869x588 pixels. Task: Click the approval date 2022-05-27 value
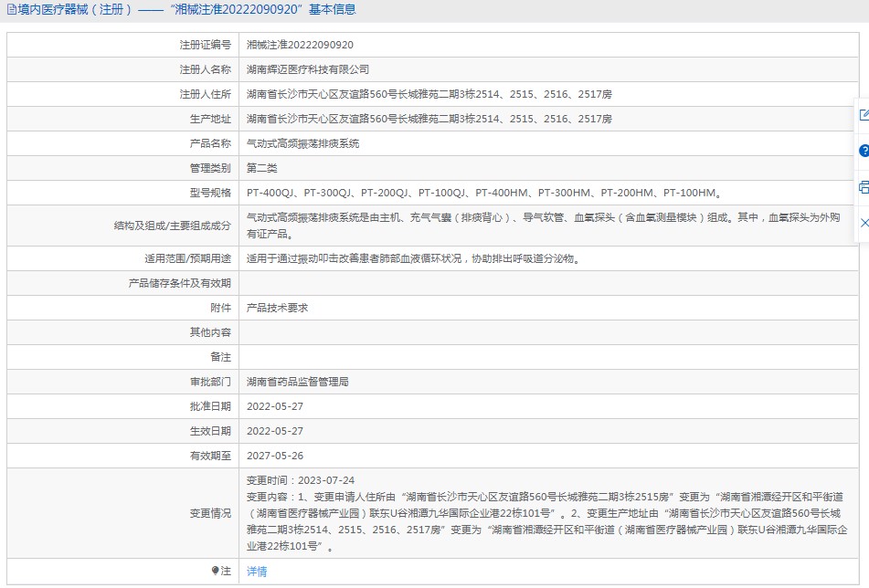(275, 406)
